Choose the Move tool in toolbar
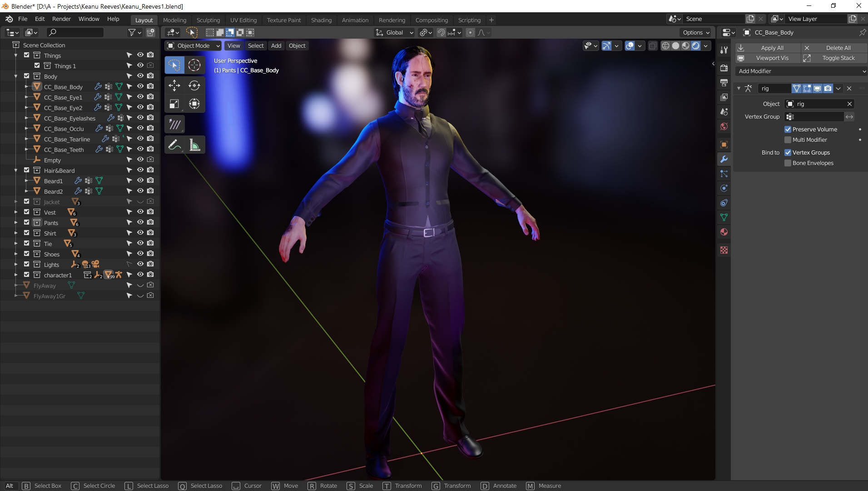868x491 pixels. (x=174, y=85)
